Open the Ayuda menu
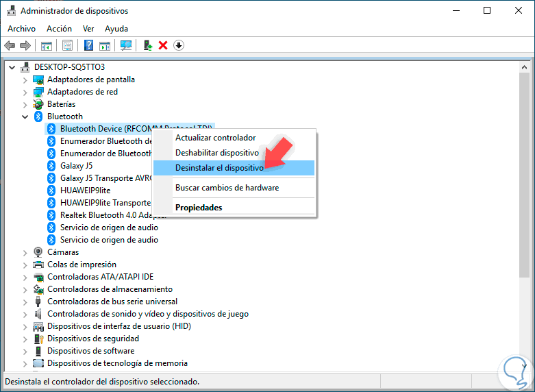The image size is (535, 392). pos(116,29)
